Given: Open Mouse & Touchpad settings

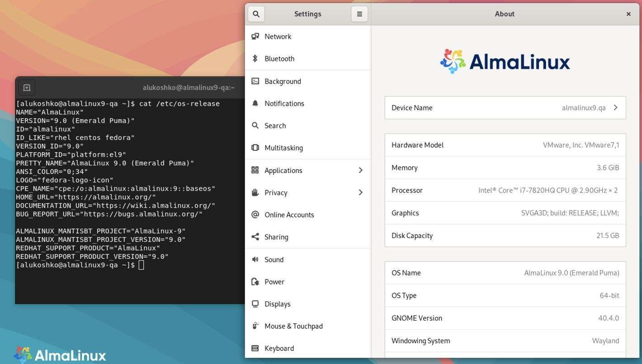Looking at the screenshot, I should (293, 326).
